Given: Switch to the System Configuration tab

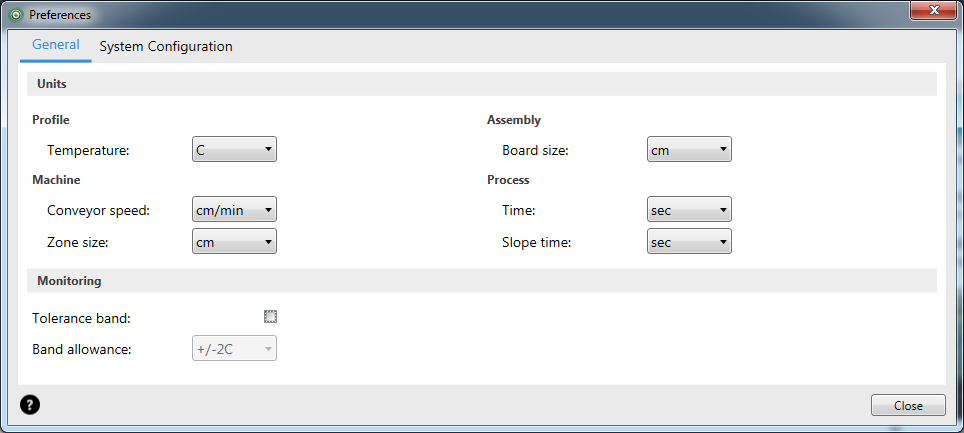Looking at the screenshot, I should (x=166, y=46).
